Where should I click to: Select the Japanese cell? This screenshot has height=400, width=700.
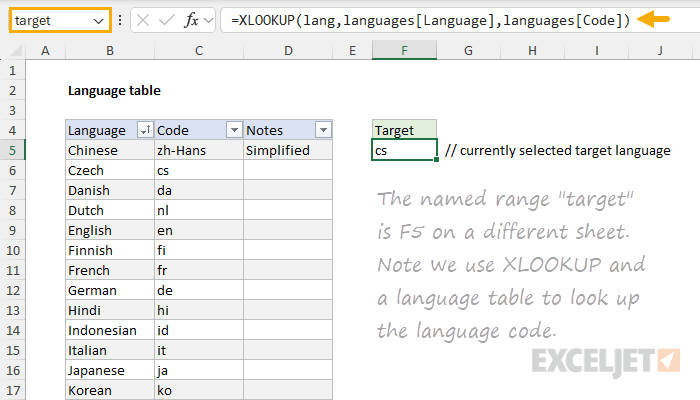pyautogui.click(x=110, y=371)
